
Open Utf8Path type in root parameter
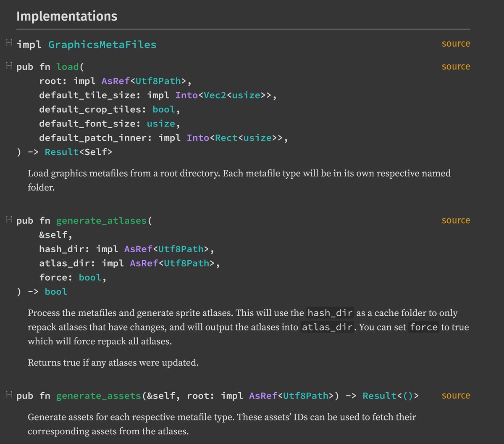click(x=158, y=81)
